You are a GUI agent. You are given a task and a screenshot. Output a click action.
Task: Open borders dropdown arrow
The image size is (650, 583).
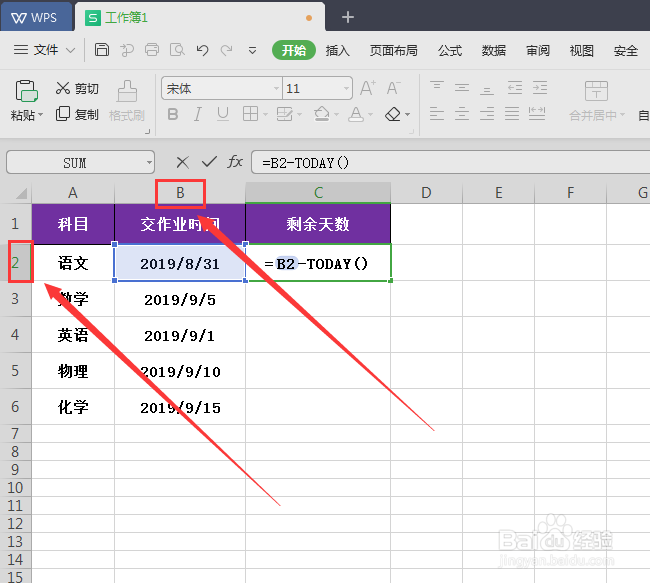[x=265, y=114]
